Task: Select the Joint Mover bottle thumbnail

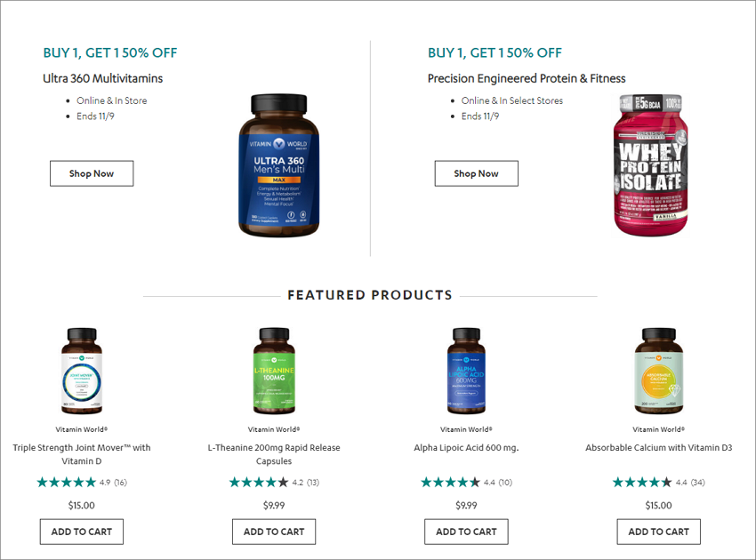Action: click(x=82, y=371)
